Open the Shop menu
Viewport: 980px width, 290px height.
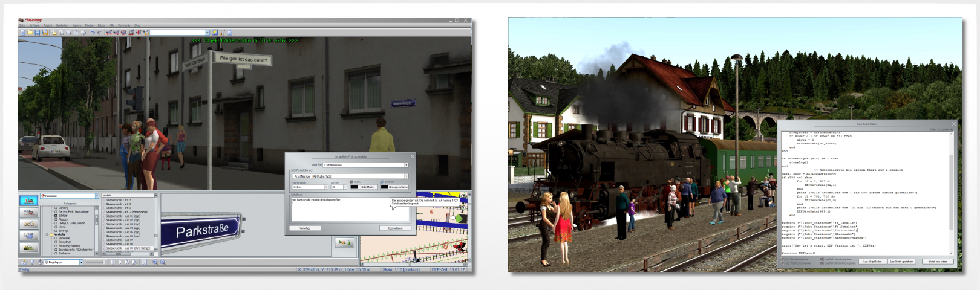(137, 25)
